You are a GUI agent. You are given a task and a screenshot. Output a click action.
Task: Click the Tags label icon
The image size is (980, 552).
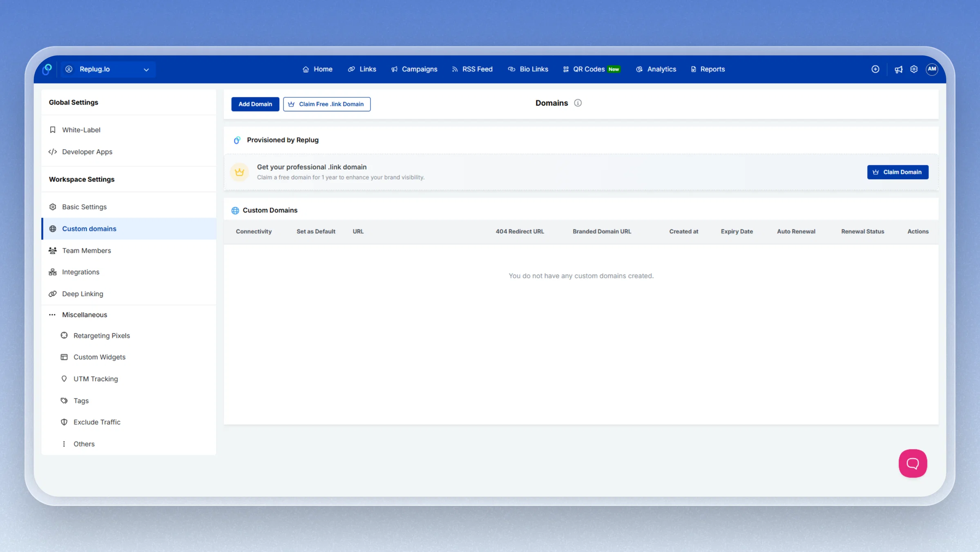64,400
